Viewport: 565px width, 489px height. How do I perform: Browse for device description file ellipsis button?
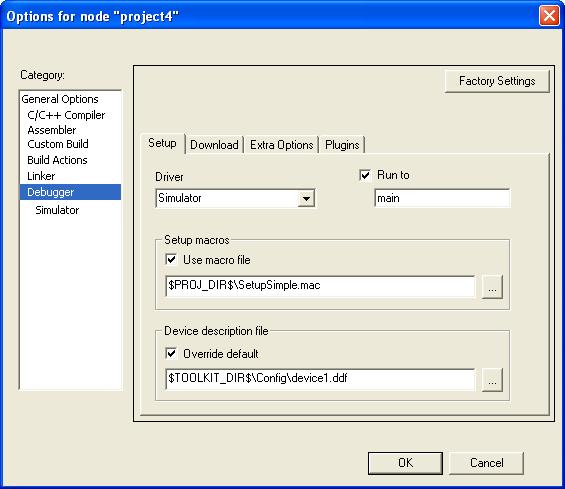492,379
